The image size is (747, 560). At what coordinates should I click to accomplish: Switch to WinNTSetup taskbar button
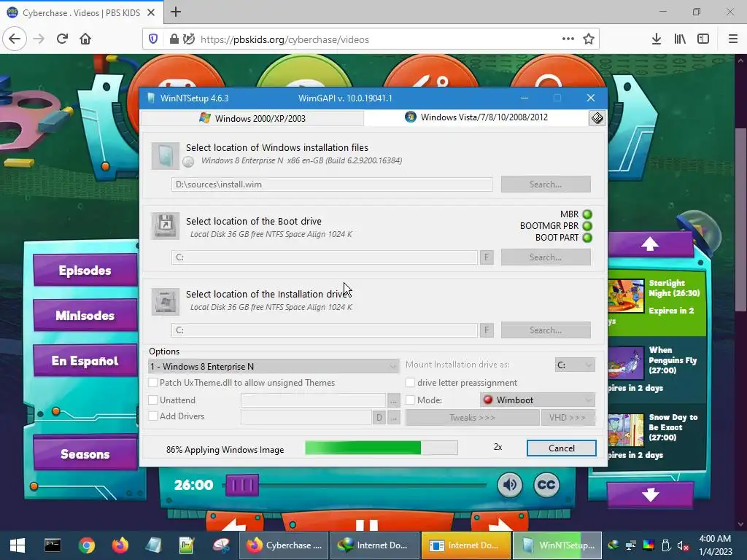pos(557,545)
